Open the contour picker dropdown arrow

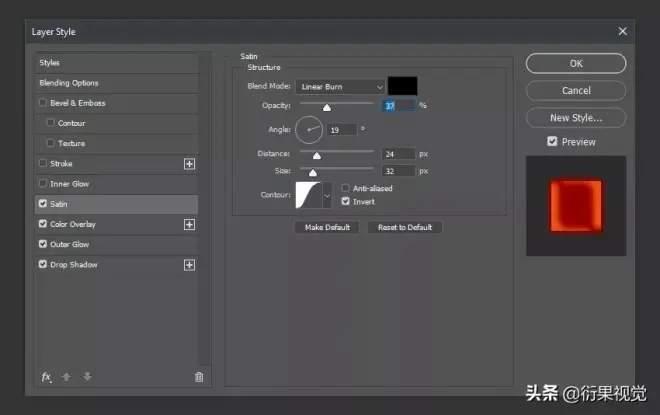tap(327, 195)
